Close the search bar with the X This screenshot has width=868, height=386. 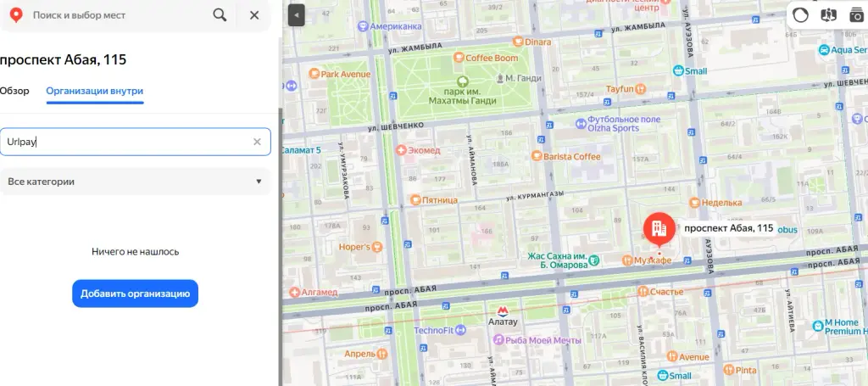[254, 15]
